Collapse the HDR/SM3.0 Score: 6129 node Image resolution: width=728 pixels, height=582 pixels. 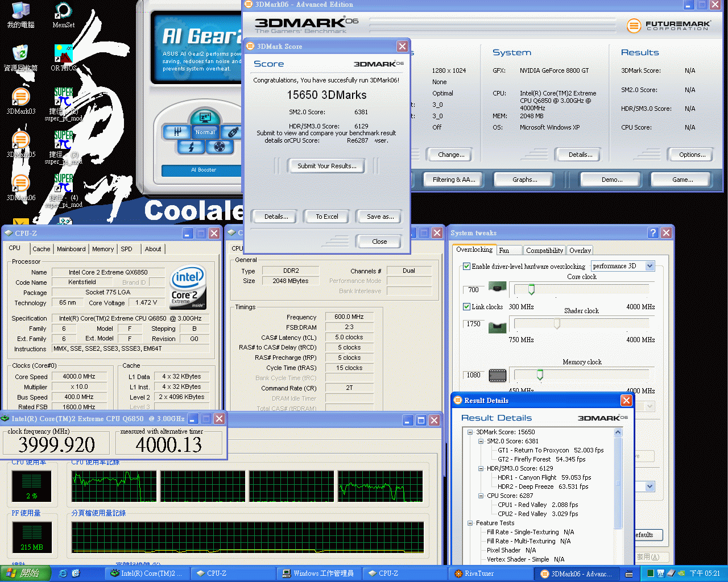pyautogui.click(x=481, y=468)
